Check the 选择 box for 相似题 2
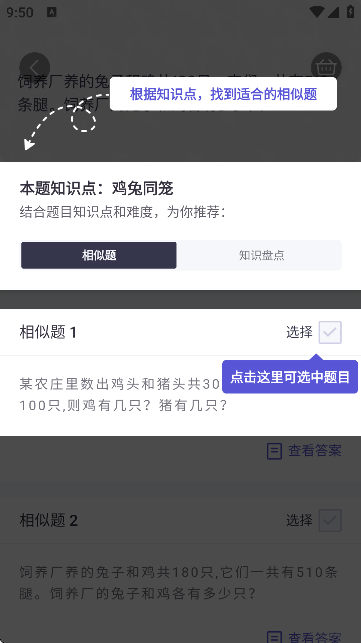Viewport: 361px width, 643px height. coord(330,520)
